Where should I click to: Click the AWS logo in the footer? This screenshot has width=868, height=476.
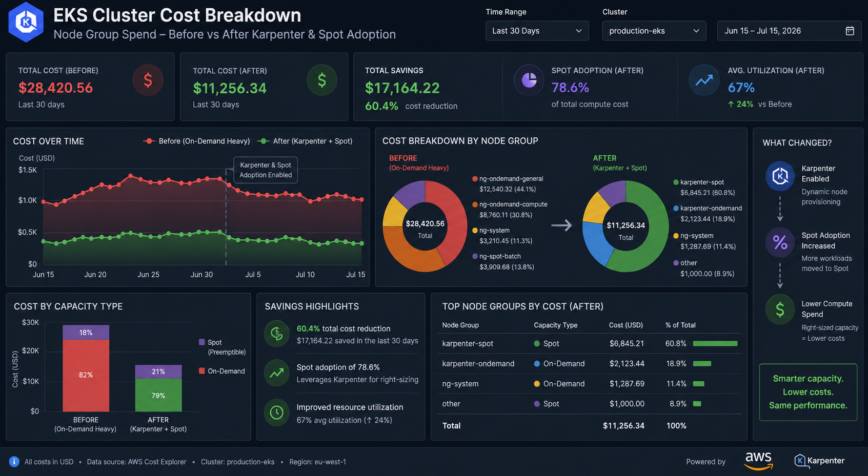(x=758, y=461)
